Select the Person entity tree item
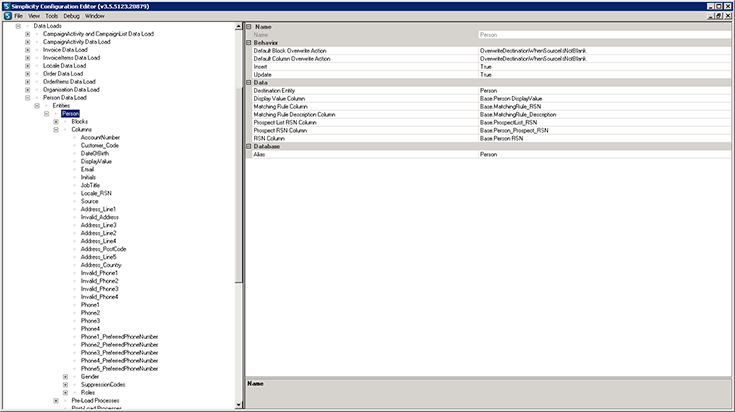Image resolution: width=735 pixels, height=412 pixels. (x=70, y=113)
